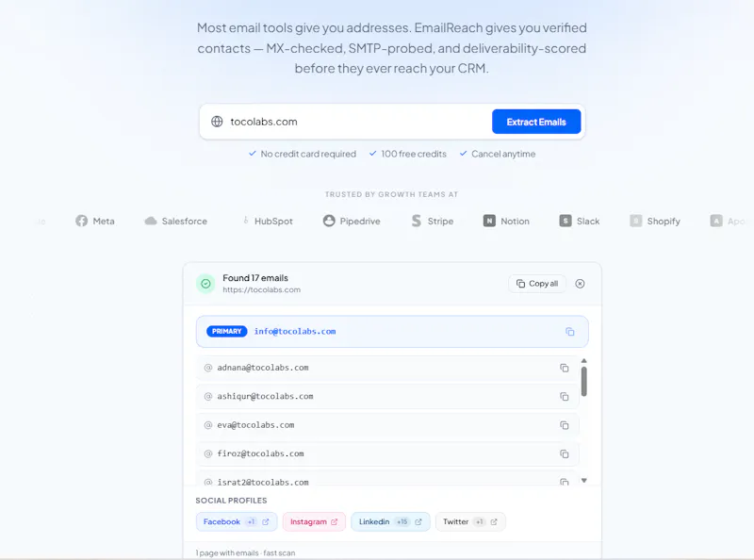The image size is (754, 560).
Task: Select the israt2@tocolabs.com row
Action: tap(387, 479)
